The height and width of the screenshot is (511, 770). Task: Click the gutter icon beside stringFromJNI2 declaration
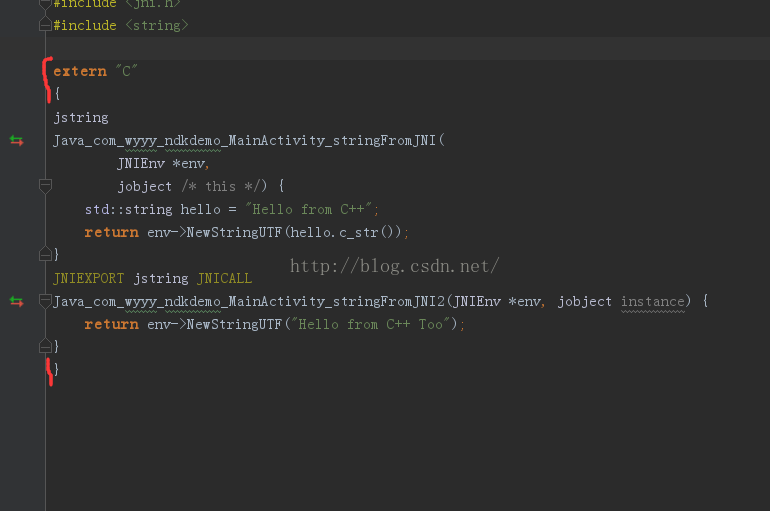(16, 301)
